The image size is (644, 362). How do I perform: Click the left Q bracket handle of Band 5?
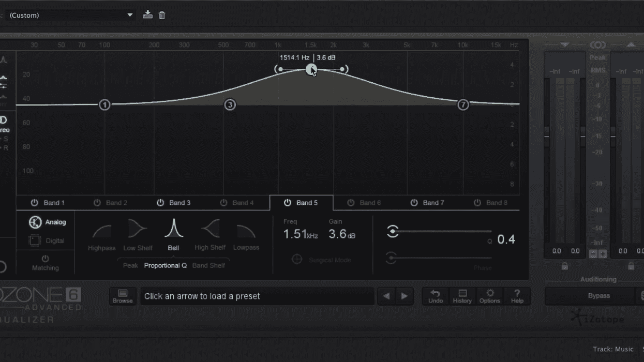pyautogui.click(x=278, y=69)
